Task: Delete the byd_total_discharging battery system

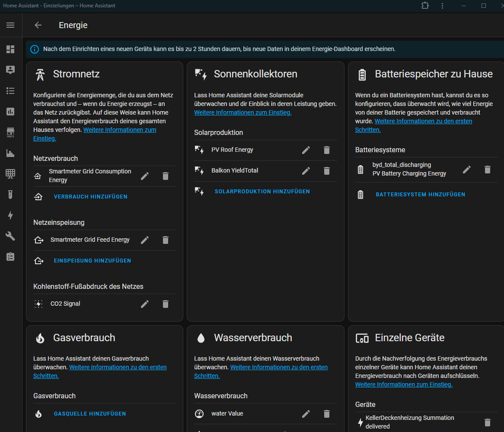Action: pyautogui.click(x=488, y=170)
